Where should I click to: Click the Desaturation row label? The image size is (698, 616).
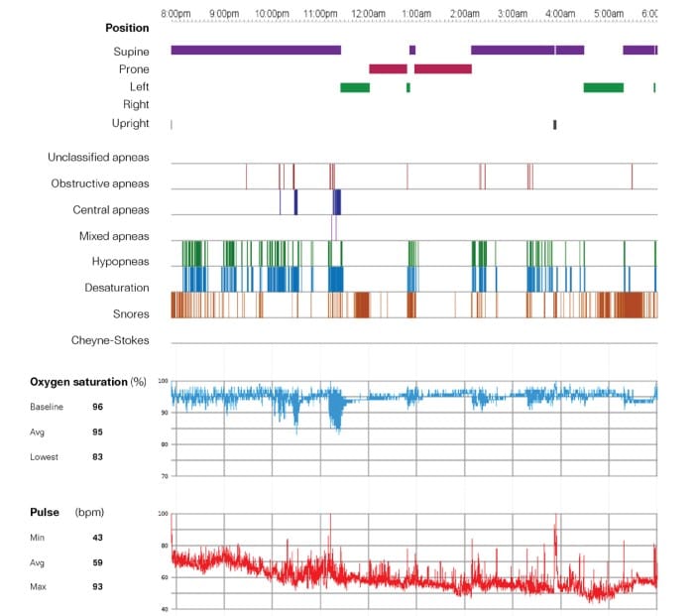pos(116,288)
